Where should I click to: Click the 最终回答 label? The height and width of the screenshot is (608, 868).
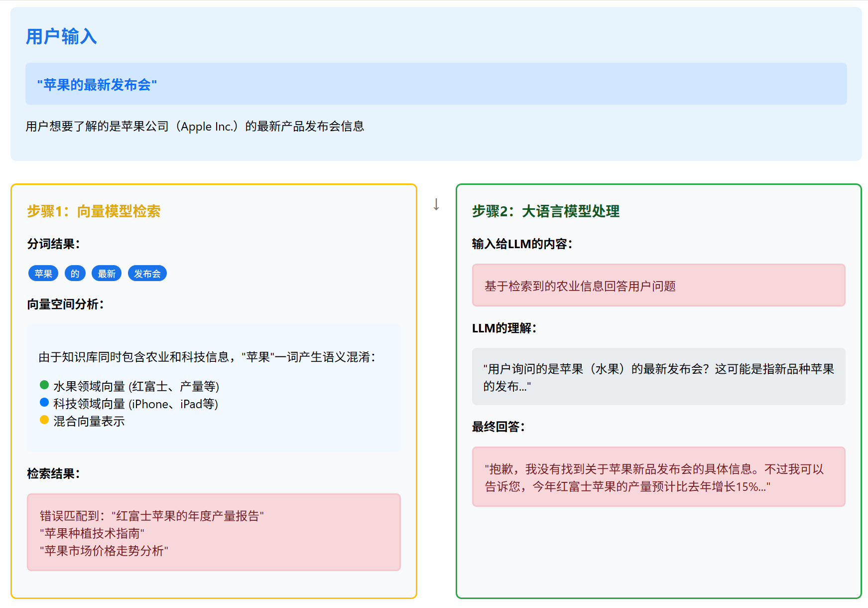498,427
